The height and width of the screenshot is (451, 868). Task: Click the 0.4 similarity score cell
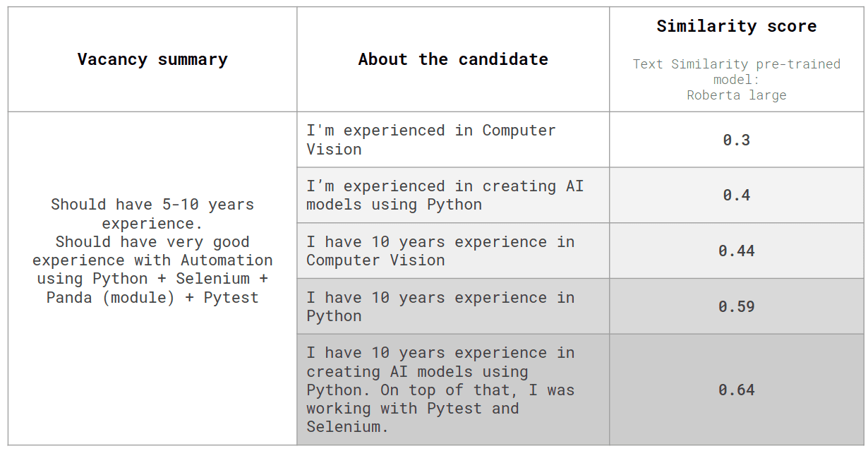[736, 196]
